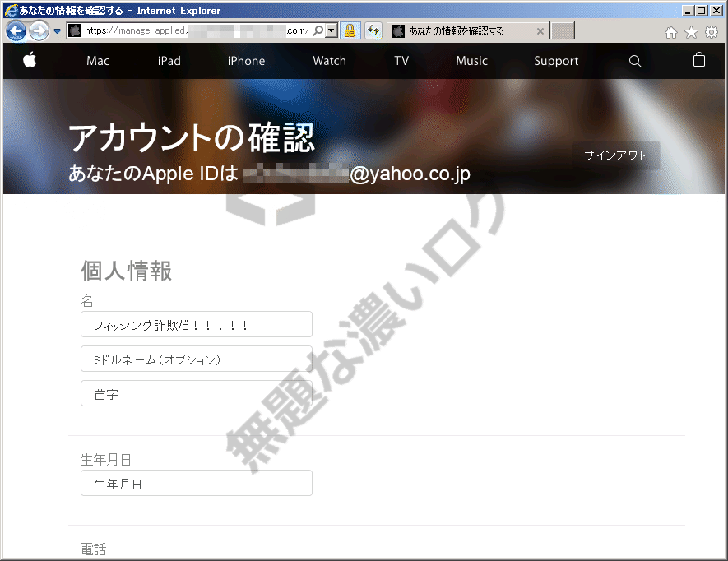Minimize the Internet Explorer window
The image size is (728, 561).
coord(688,10)
